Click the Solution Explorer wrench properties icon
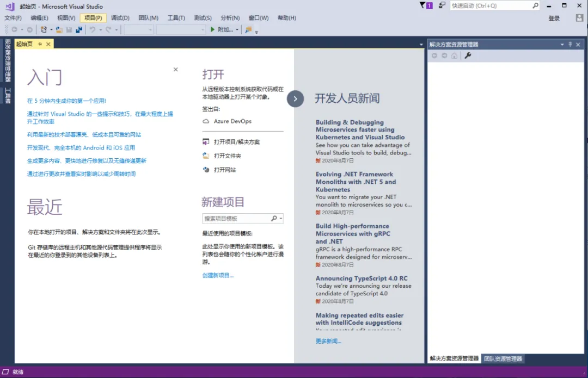 click(x=468, y=55)
